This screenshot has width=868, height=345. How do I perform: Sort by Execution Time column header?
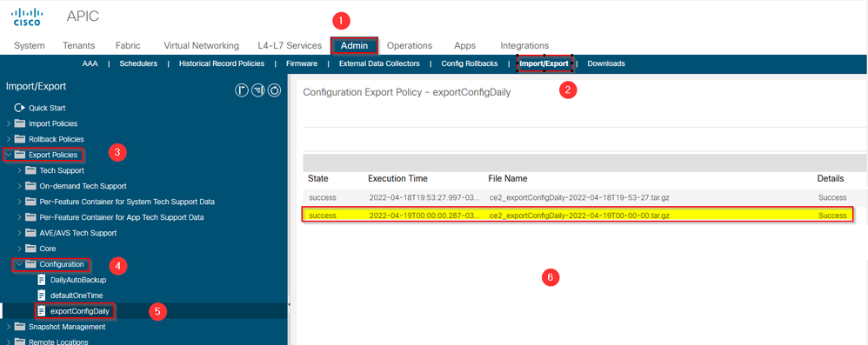(x=397, y=178)
